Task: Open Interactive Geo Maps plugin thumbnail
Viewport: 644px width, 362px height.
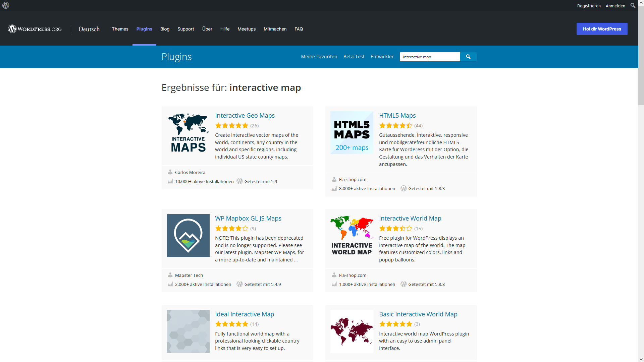Action: pyautogui.click(x=188, y=133)
